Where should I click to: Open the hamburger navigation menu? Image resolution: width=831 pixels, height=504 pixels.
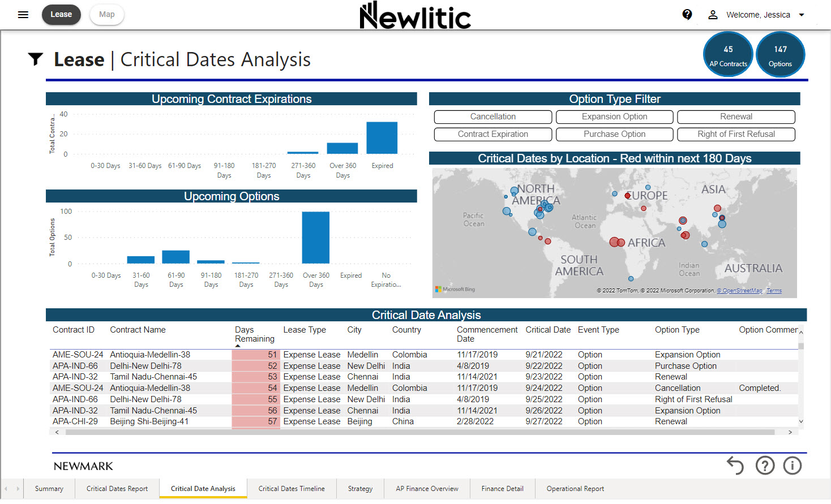pyautogui.click(x=23, y=15)
